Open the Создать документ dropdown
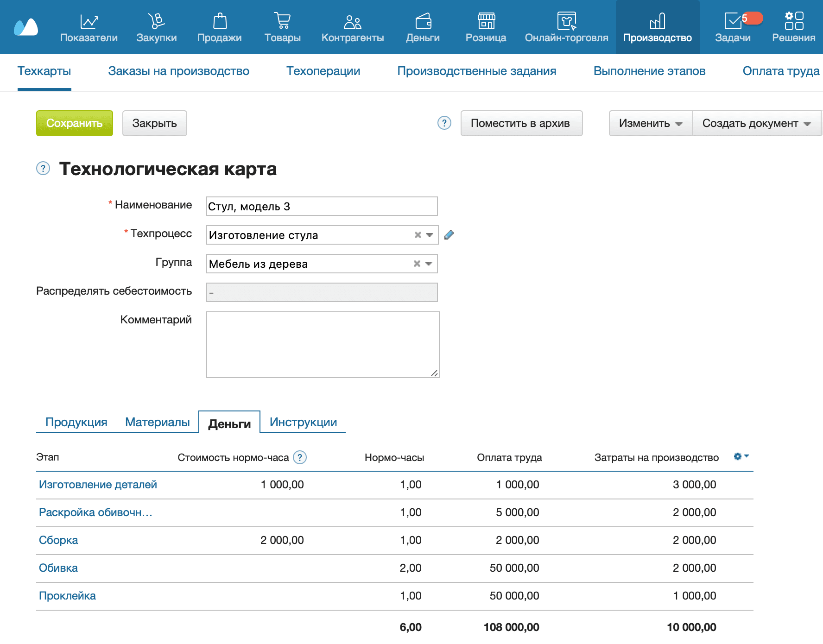Viewport: 823px width, 644px height. point(756,123)
